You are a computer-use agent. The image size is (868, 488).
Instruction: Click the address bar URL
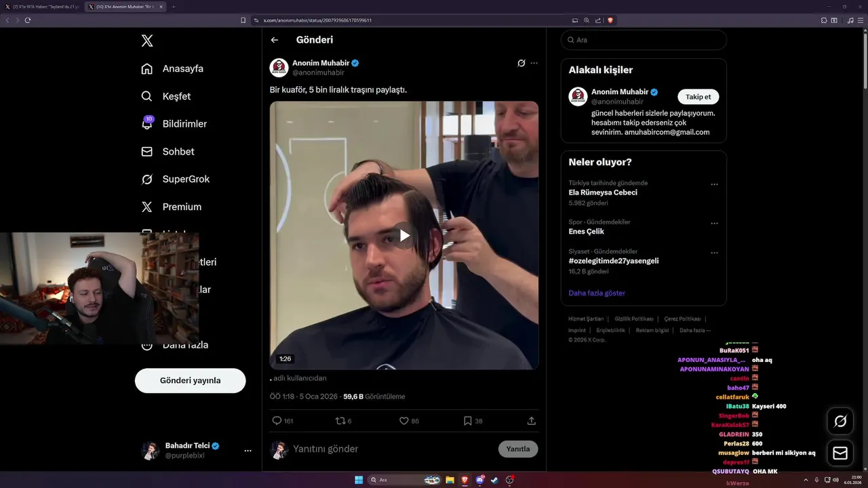coord(317,20)
